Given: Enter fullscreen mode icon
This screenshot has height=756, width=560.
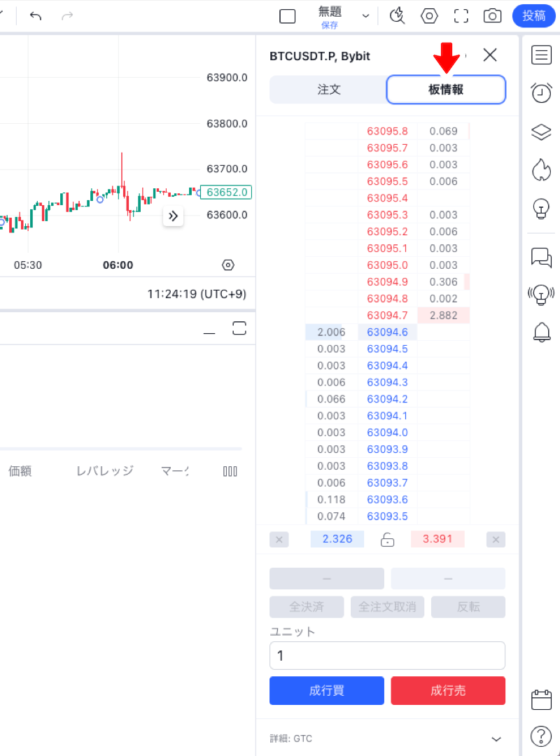Looking at the screenshot, I should coord(461,16).
